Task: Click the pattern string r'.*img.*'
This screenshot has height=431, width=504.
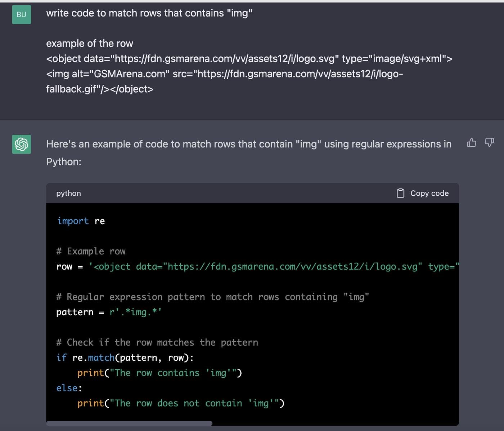Action: pos(135,312)
